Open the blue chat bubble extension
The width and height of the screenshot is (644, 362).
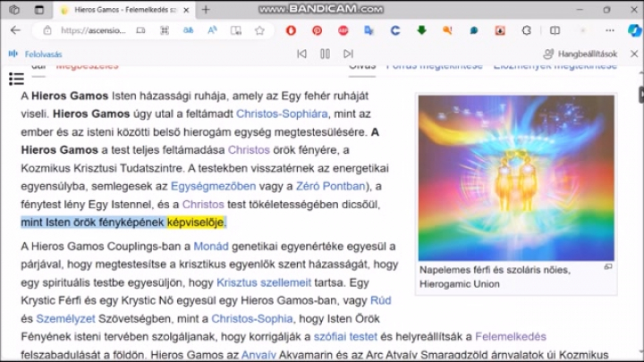click(x=473, y=30)
